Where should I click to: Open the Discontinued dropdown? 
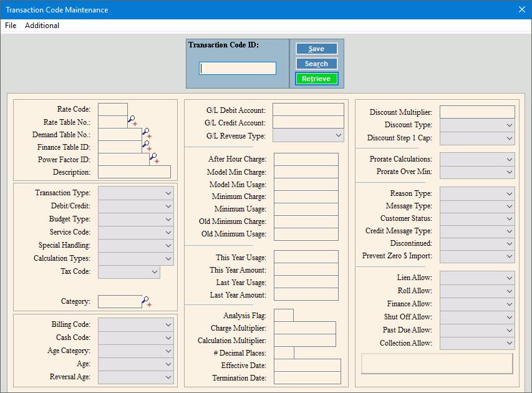[x=477, y=244]
